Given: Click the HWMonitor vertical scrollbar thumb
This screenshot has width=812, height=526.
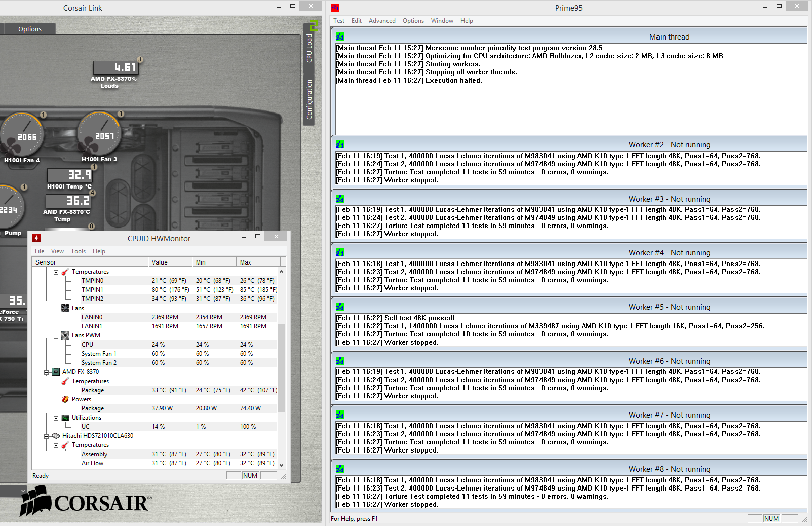Looking at the screenshot, I should (281, 368).
